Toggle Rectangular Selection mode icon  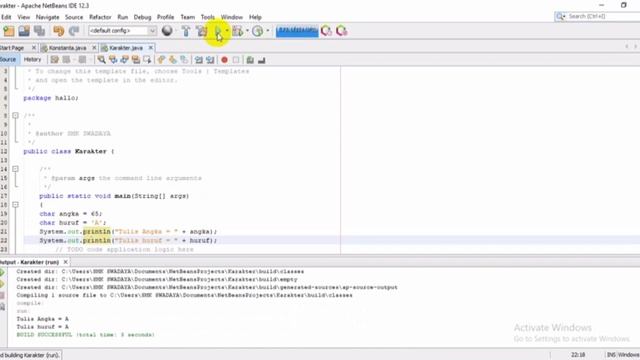click(147, 60)
